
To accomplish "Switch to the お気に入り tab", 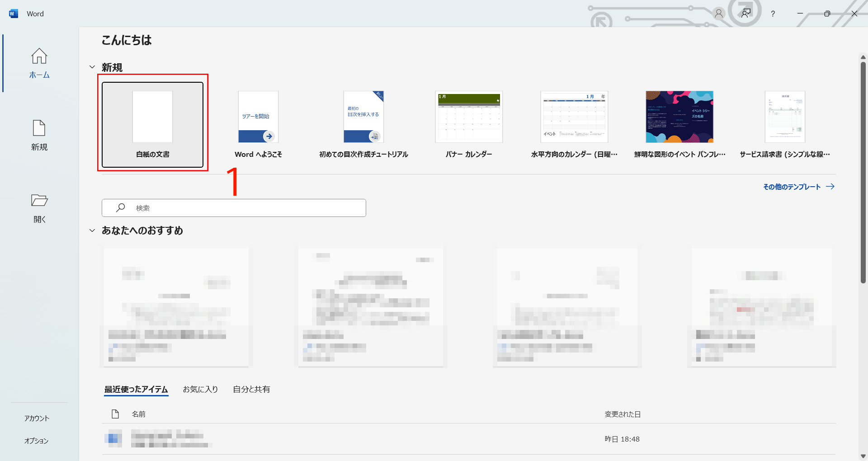I will 200,389.
